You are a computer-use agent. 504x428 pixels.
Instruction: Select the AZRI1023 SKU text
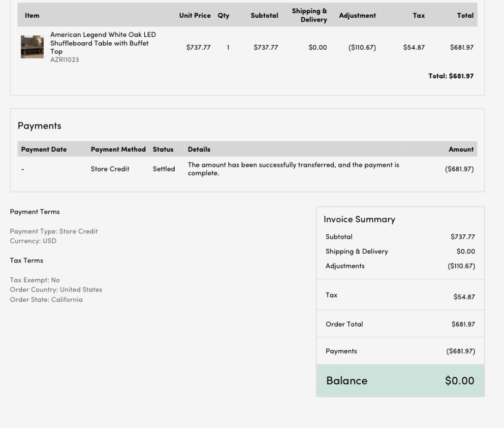(x=64, y=60)
